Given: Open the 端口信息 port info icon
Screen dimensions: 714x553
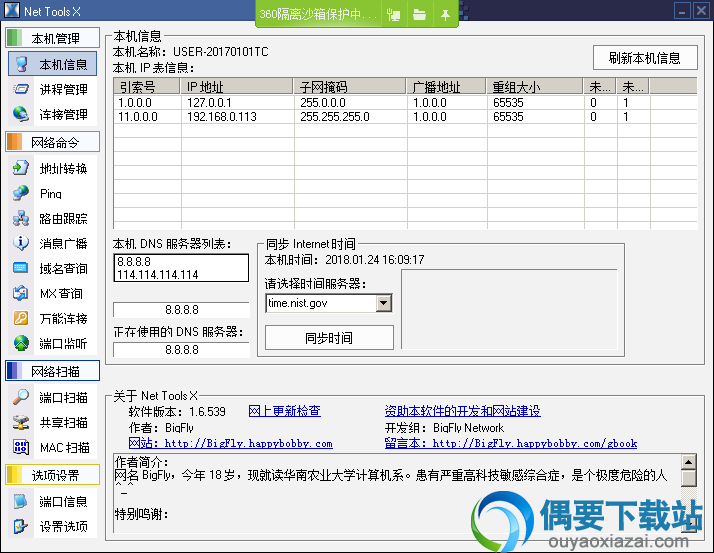Looking at the screenshot, I should coord(21,501).
